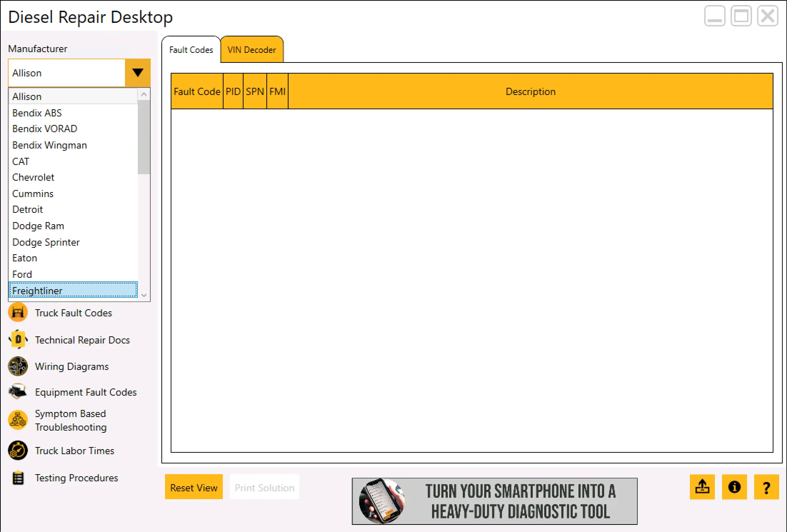
Task: Choose Cummins in the manufacturer list
Action: coord(33,194)
